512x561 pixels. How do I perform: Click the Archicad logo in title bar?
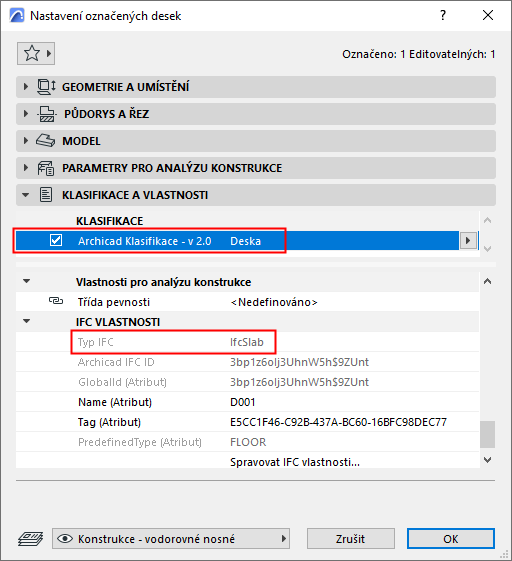coord(17,16)
